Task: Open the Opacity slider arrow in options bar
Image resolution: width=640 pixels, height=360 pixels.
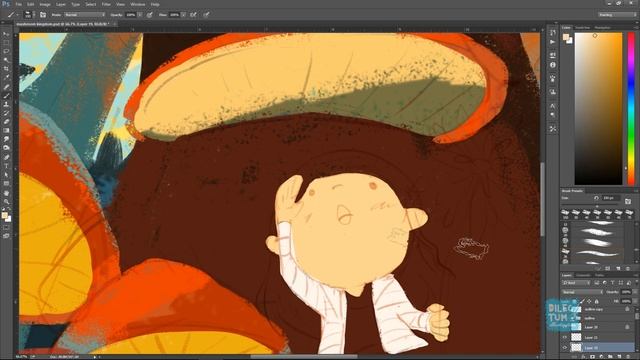Action: [x=140, y=15]
